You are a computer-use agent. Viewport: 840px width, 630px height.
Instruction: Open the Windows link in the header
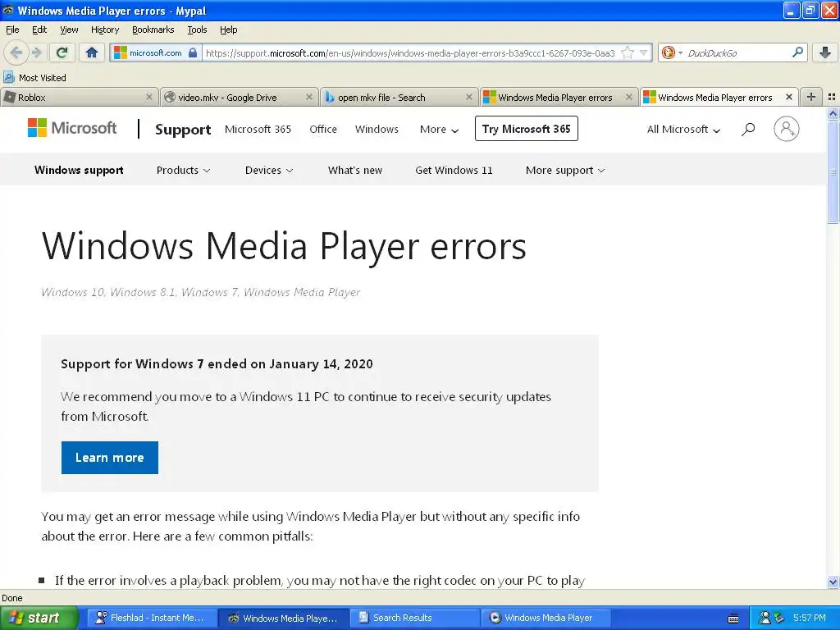(377, 129)
